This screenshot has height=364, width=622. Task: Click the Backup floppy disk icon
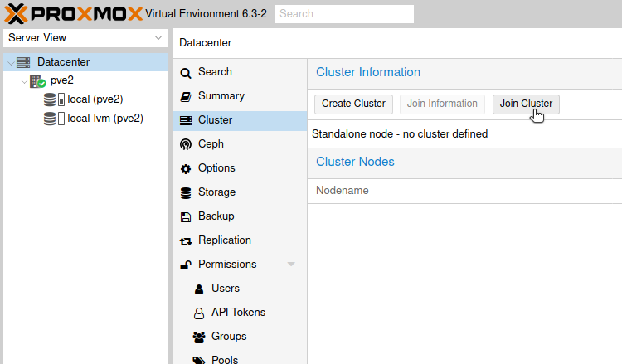185,217
